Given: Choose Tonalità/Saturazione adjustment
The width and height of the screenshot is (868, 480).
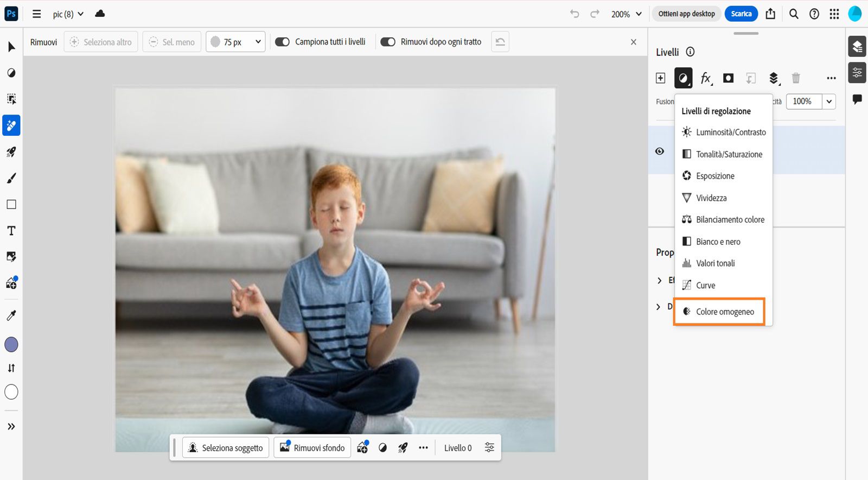Looking at the screenshot, I should click(x=724, y=154).
